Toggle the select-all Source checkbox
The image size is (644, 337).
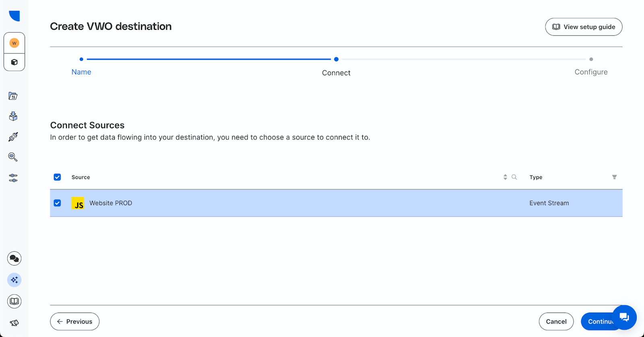click(x=57, y=177)
